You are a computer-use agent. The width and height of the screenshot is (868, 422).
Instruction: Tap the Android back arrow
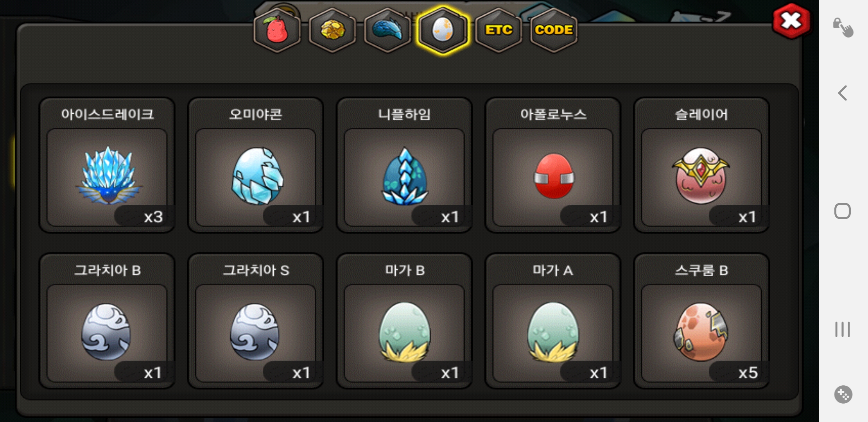point(843,93)
